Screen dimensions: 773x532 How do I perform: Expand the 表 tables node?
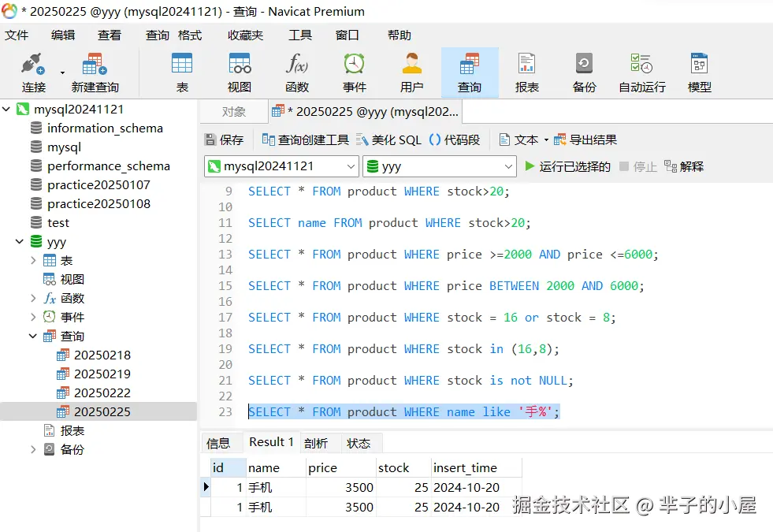(33, 260)
